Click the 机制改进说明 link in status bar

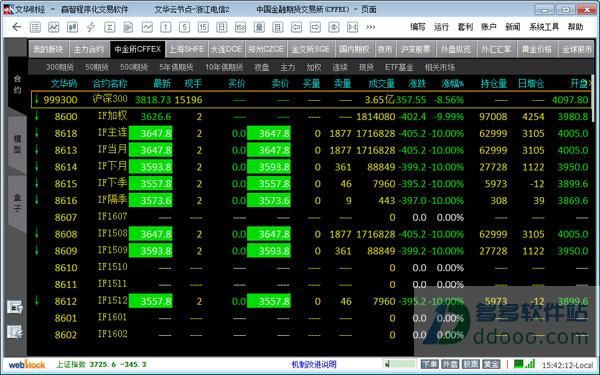(x=314, y=364)
